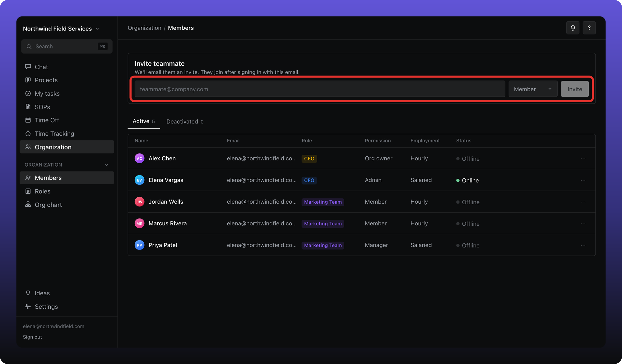The width and height of the screenshot is (622, 364).
Task: Click the CFO role badge
Action: [309, 180]
